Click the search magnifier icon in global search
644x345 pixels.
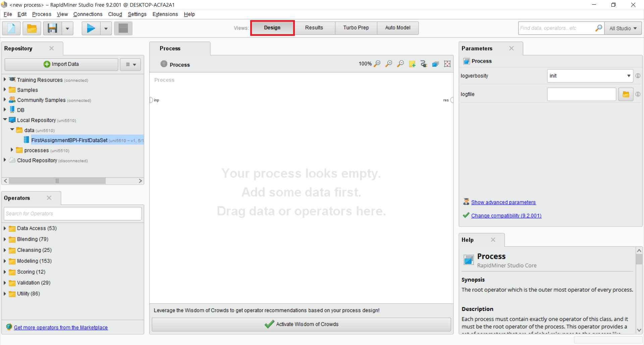[x=599, y=28]
